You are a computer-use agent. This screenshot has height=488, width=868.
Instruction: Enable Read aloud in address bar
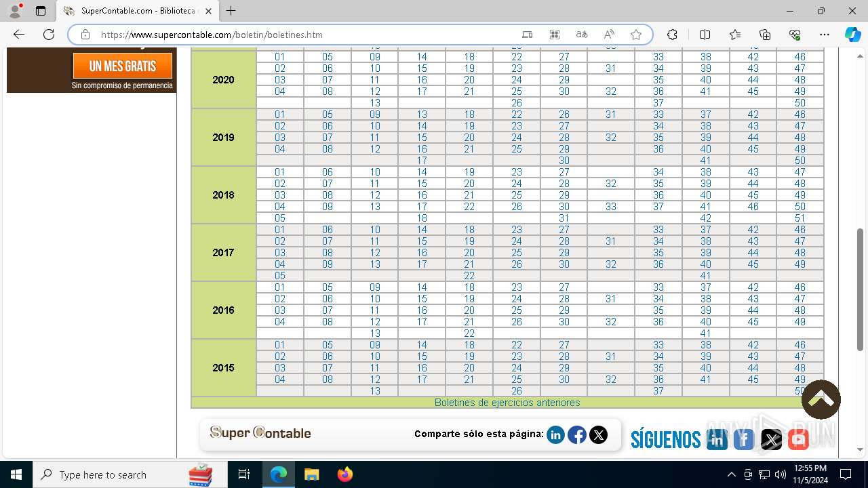click(609, 35)
